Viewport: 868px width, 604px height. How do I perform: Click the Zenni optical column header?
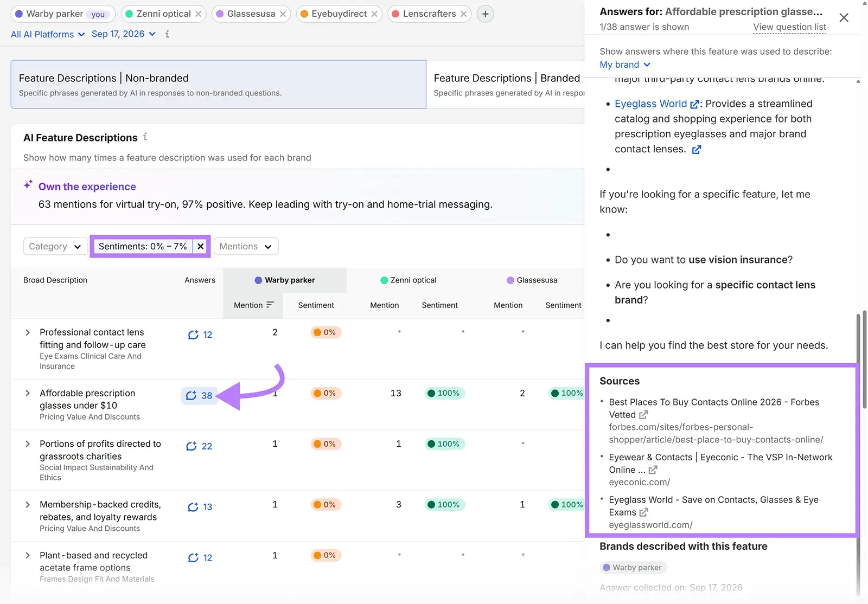[409, 280]
